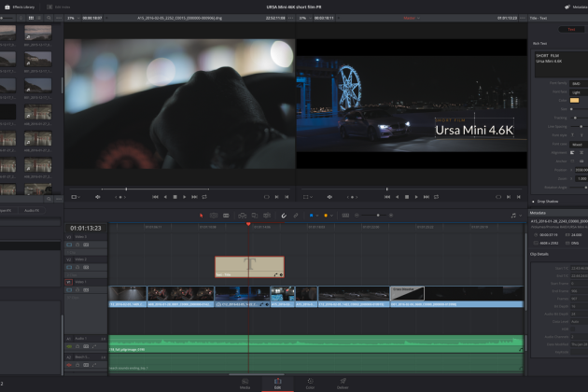Toggle loop playback in source viewer
The height and width of the screenshot is (392, 588).
coord(204,197)
